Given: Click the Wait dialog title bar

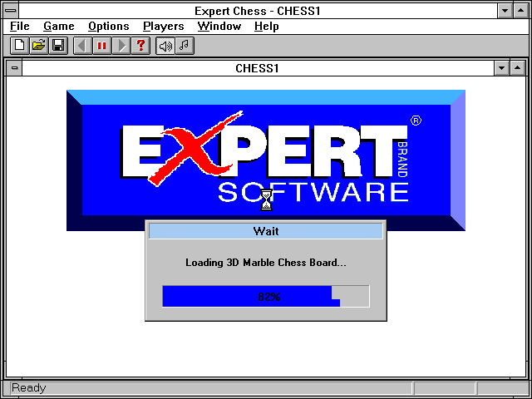Looking at the screenshot, I should (265, 231).
